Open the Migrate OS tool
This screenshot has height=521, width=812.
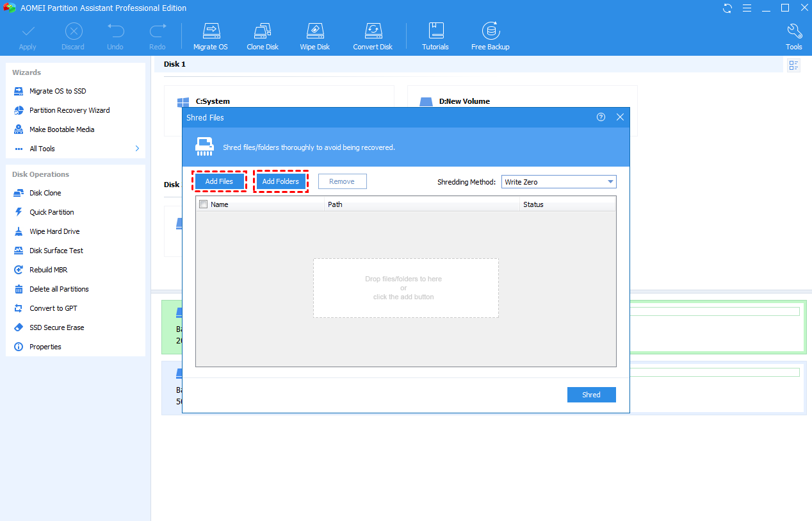click(x=211, y=37)
